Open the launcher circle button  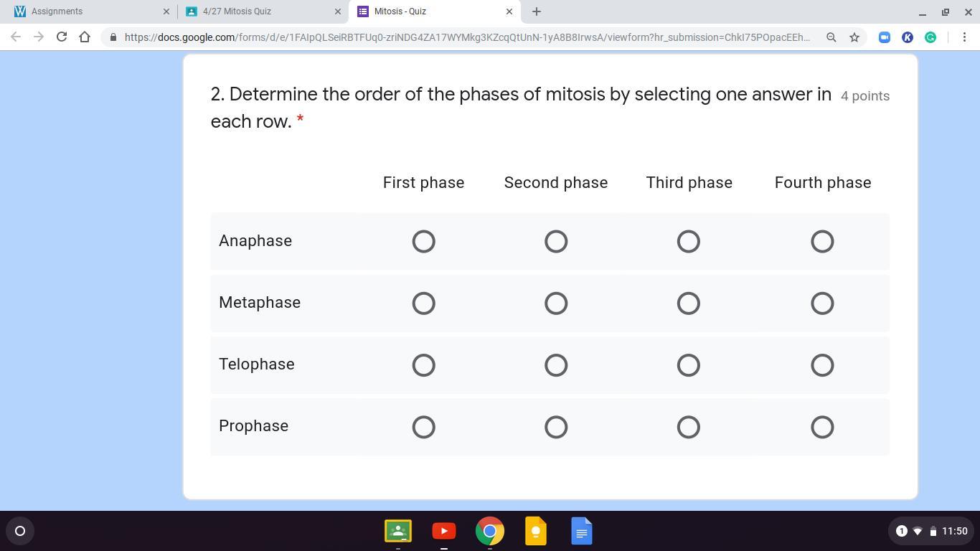click(20, 531)
